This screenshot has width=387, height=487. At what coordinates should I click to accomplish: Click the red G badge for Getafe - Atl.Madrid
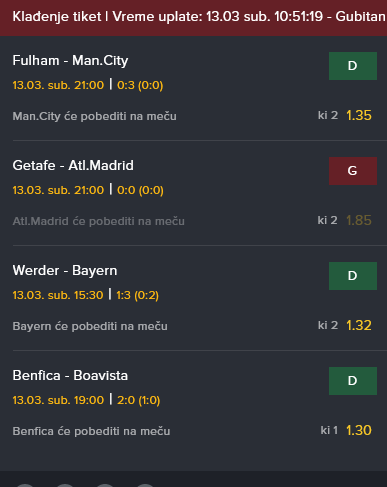coord(353,171)
